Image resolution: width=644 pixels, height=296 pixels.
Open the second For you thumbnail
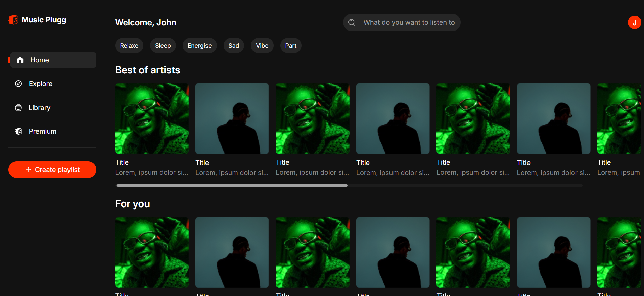coord(232,252)
